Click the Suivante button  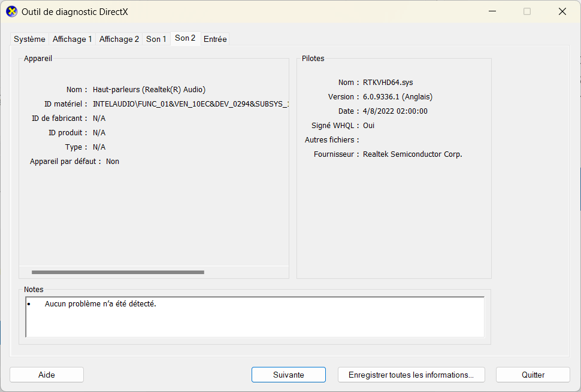pos(289,375)
